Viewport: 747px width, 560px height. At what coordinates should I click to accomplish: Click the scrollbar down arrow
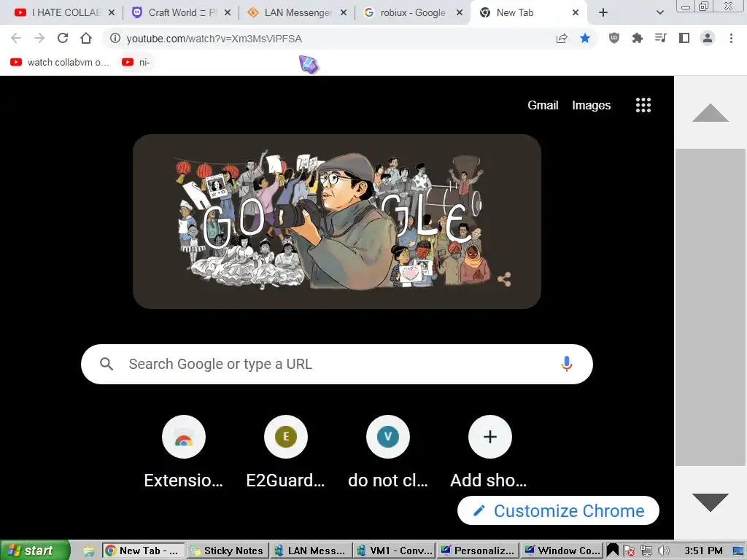(x=711, y=503)
